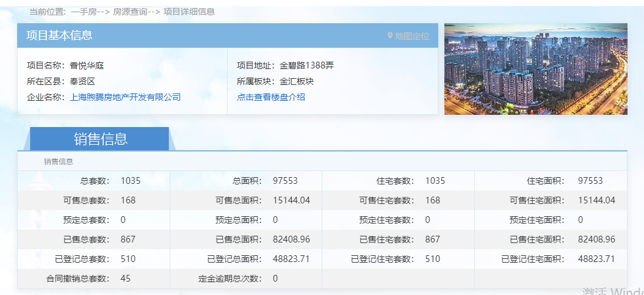This screenshot has width=644, height=295.
Task: Click 已售总套数 value 867
Action: point(128,239)
